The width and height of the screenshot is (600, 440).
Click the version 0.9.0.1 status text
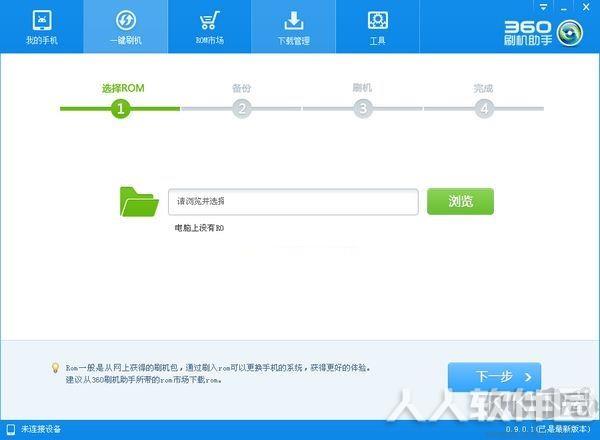pyautogui.click(x=548, y=429)
